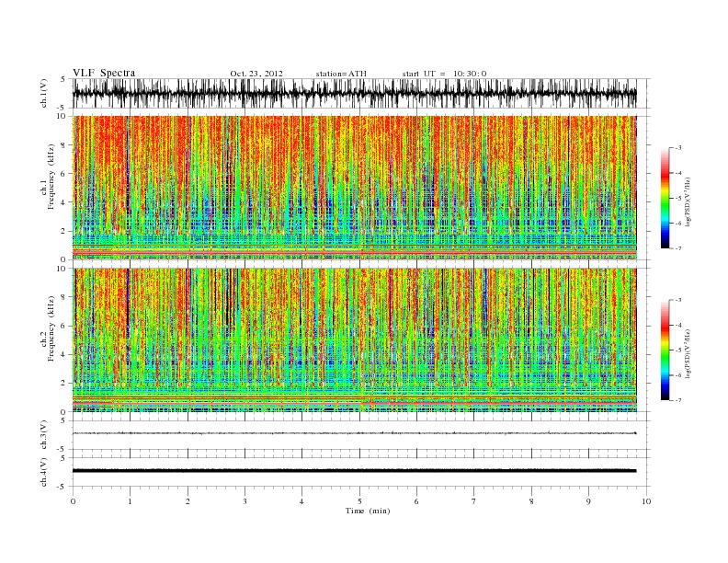Click the time axis tick label '3'

[245, 501]
